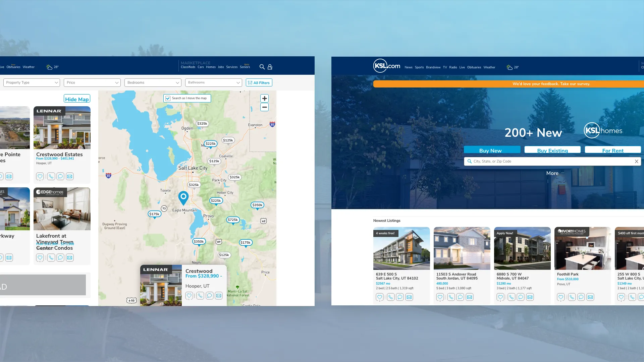This screenshot has width=644, height=362.
Task: Zoom out of the map with the minus button
Action: (265, 107)
